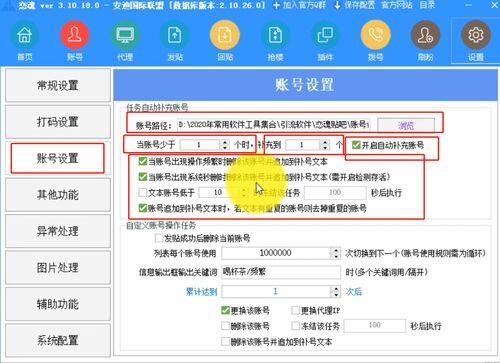Screen dimensions: 500x363
Task: Toggle 当账号出现操作频繁时 checkbox
Action: pos(143,162)
